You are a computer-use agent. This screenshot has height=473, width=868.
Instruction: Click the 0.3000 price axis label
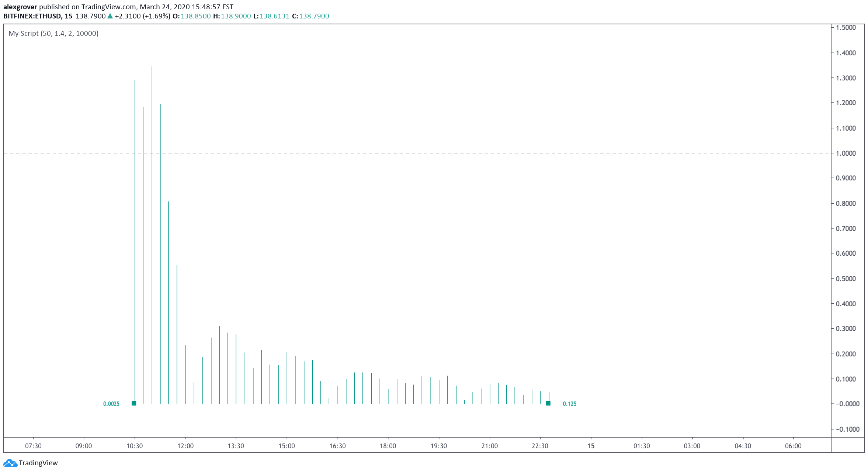pos(846,328)
